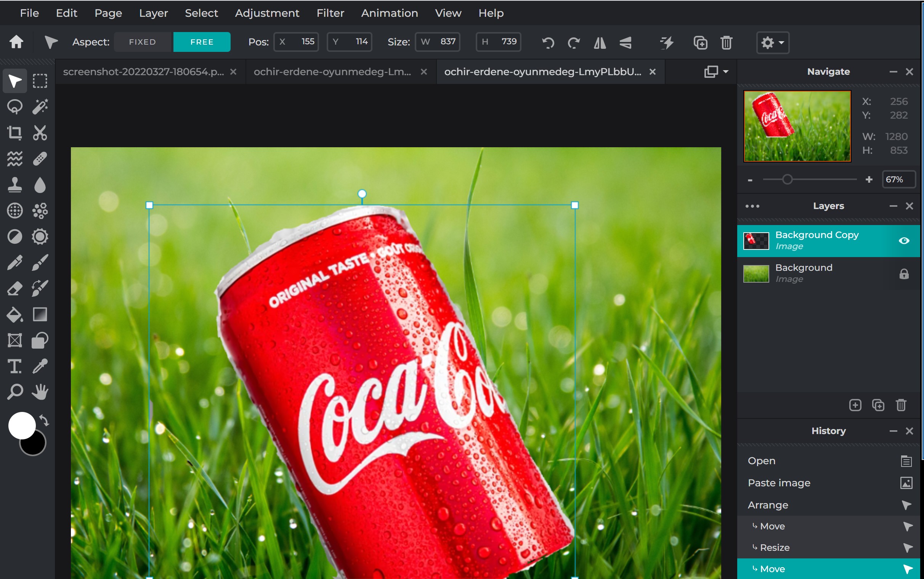Image resolution: width=924 pixels, height=579 pixels.
Task: Select the Clone stamp tool
Action: (14, 184)
